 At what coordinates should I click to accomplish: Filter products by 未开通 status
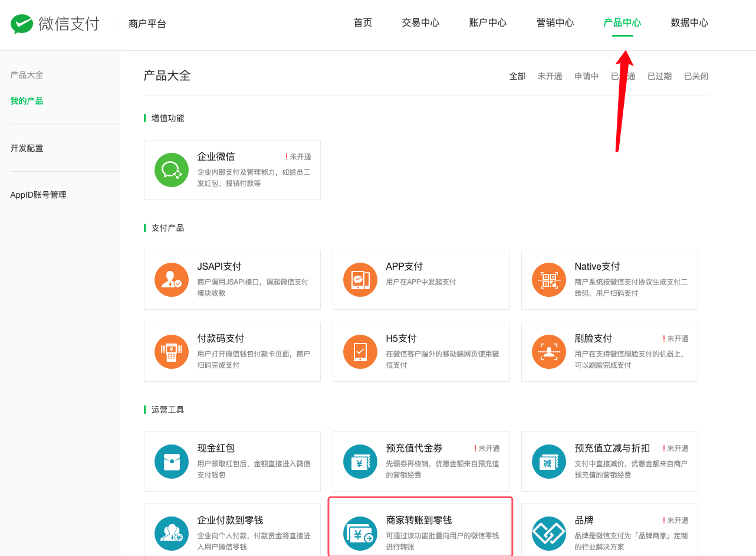pyautogui.click(x=550, y=76)
